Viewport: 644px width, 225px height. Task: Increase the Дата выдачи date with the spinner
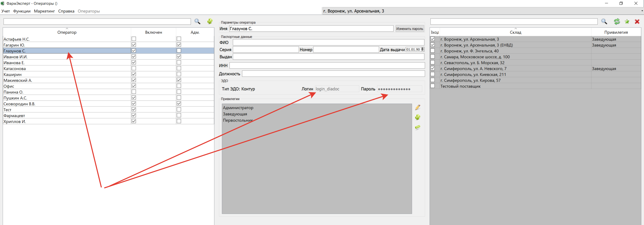(x=422, y=48)
